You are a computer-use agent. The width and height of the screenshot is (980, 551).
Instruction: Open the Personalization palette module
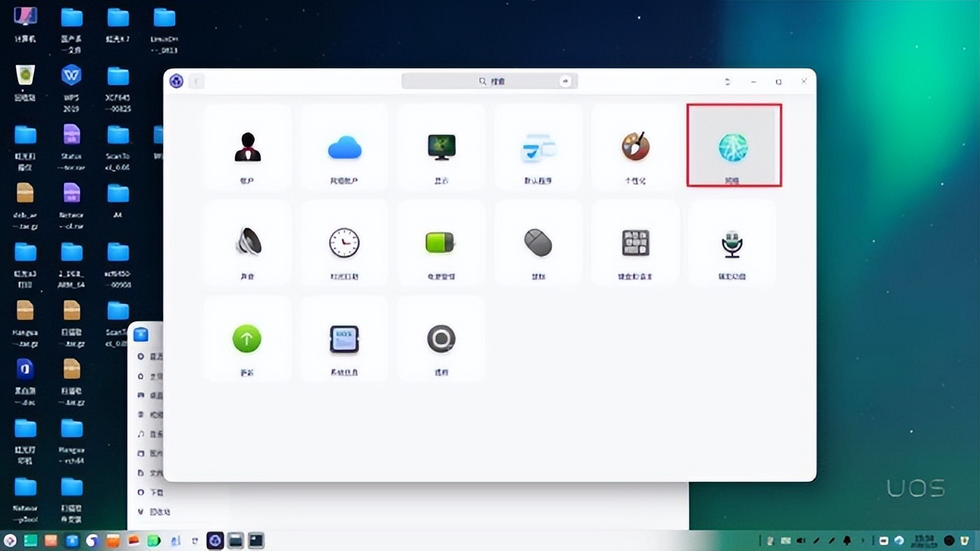635,148
